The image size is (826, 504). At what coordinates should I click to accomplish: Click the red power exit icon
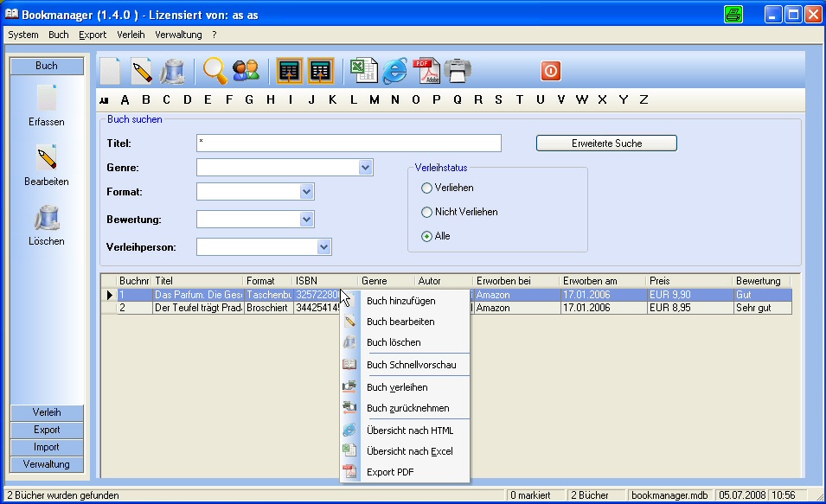(x=551, y=71)
